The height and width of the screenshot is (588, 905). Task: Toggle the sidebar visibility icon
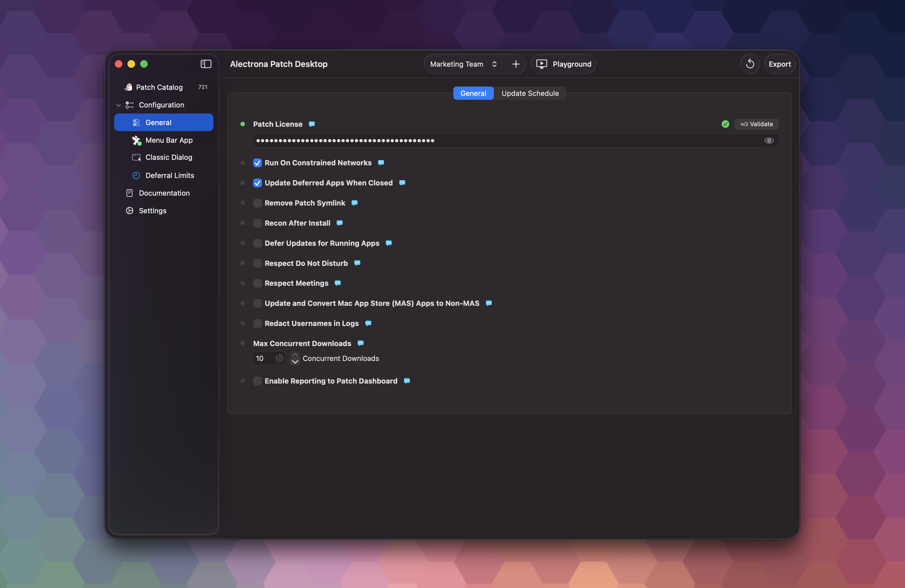click(x=206, y=64)
